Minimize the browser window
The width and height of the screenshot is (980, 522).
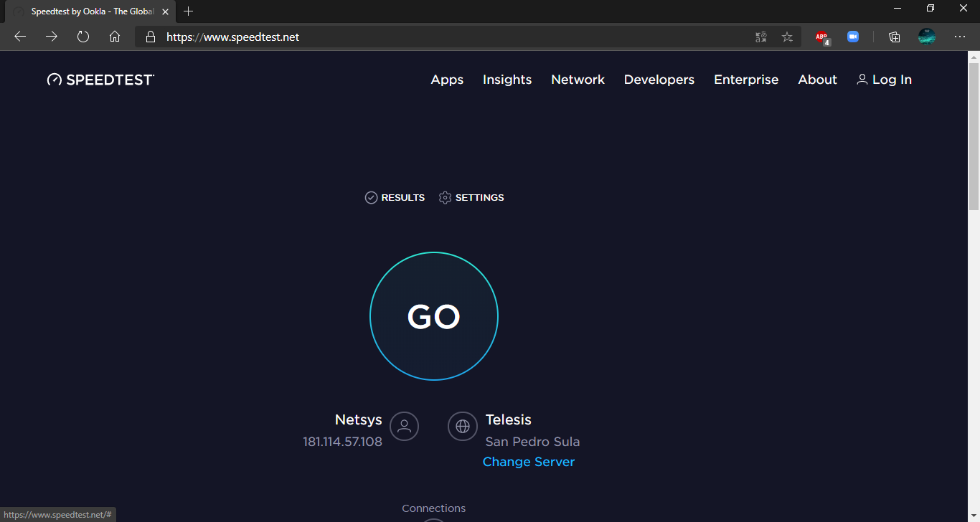(x=897, y=8)
